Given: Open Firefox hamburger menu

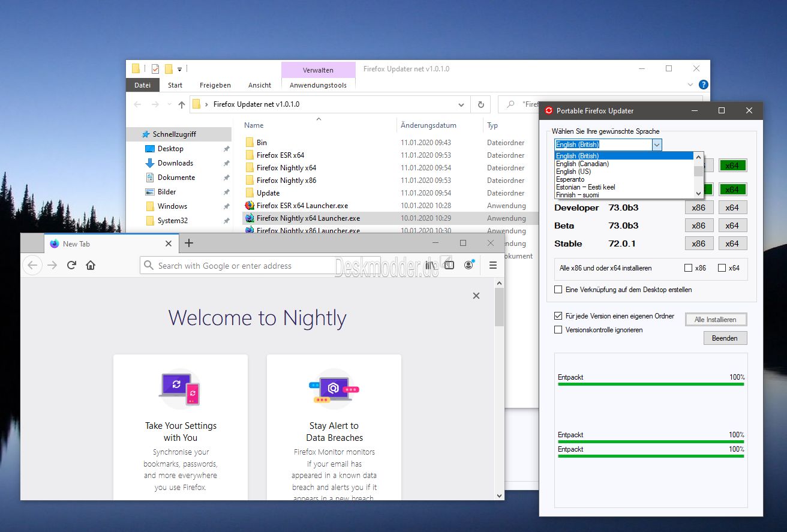Looking at the screenshot, I should pos(493,265).
